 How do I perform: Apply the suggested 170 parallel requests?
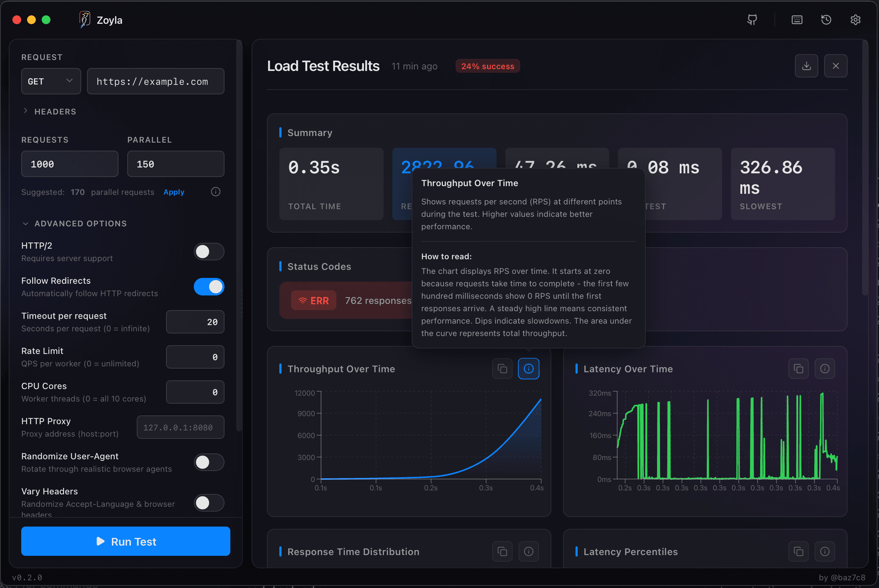pyautogui.click(x=174, y=192)
